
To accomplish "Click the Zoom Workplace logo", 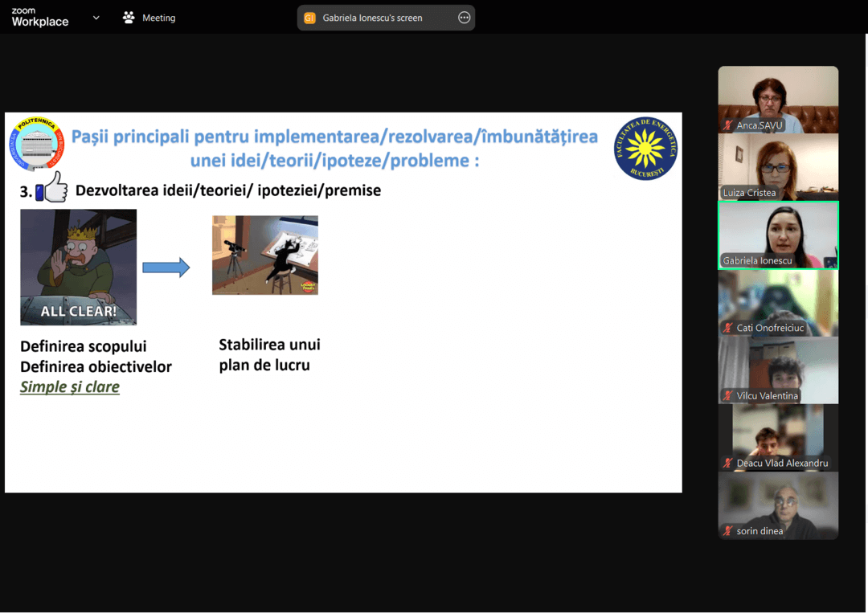I will 39,18.
